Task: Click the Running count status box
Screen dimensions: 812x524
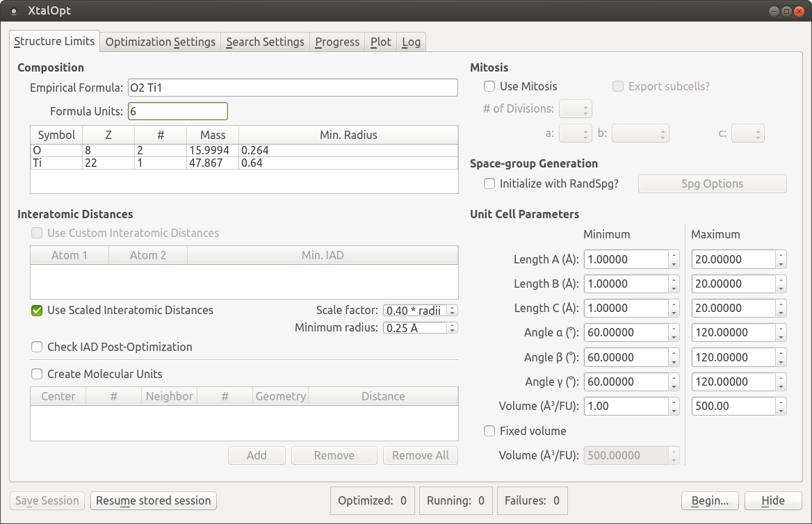Action: [456, 500]
